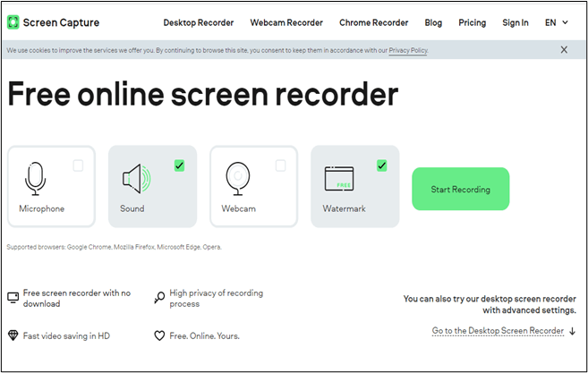Open the Privacy Policy link
Screen dimensions: 588x373
(x=408, y=50)
